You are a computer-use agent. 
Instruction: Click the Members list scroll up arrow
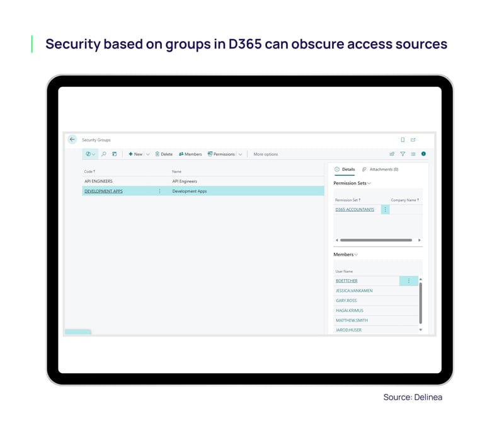point(420,279)
